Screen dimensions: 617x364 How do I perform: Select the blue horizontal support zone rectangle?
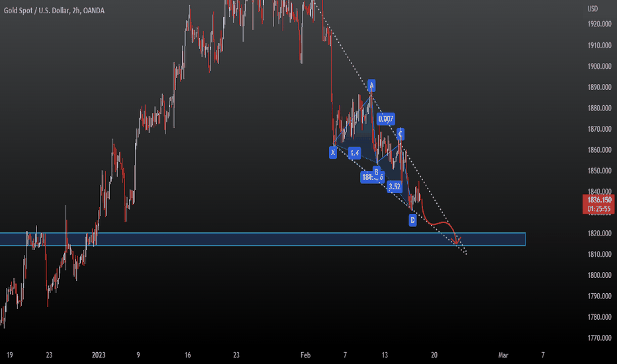(262, 240)
